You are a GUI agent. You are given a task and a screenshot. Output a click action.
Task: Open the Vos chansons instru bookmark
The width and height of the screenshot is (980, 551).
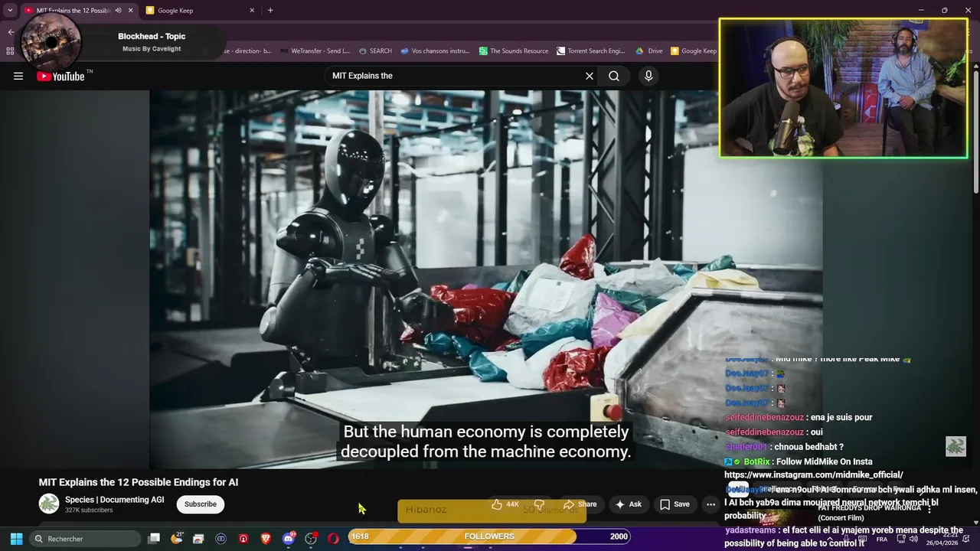[x=435, y=51]
